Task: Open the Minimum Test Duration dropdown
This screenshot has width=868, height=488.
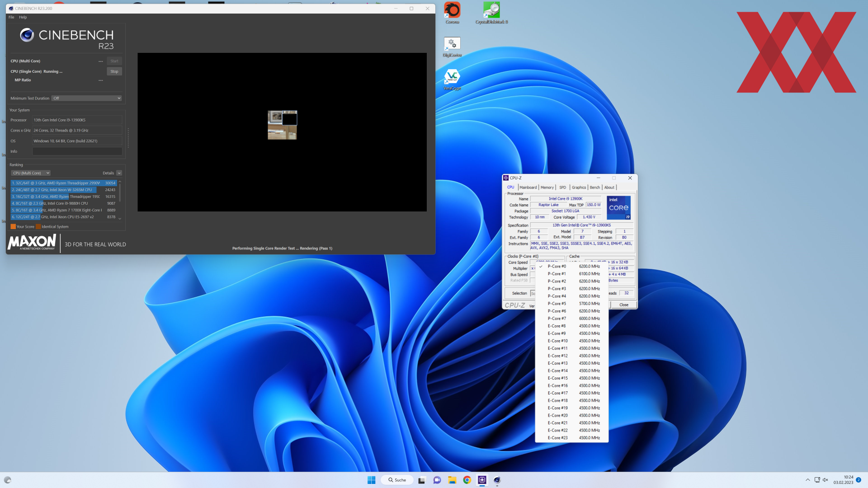Action: tap(87, 99)
